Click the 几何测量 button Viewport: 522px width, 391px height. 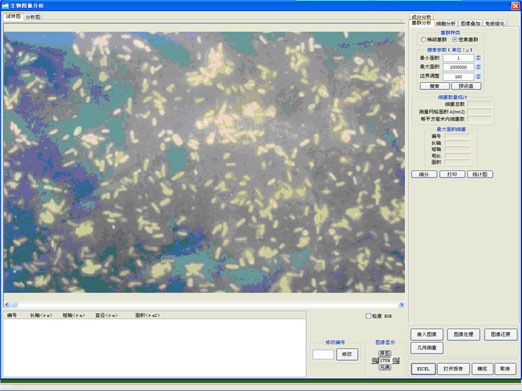pos(427,348)
